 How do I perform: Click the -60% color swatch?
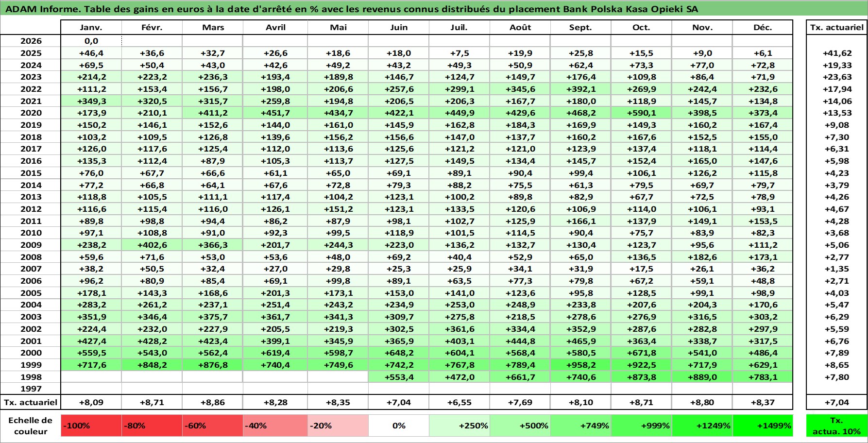coord(213,426)
